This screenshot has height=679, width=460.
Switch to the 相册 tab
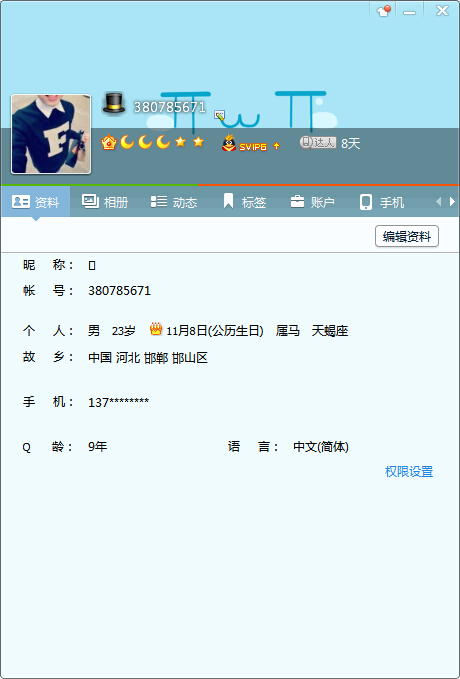tap(105, 202)
